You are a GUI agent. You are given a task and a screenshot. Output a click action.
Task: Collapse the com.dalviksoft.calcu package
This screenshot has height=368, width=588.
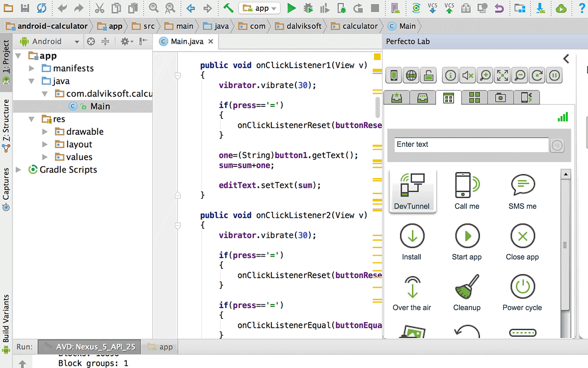coord(45,94)
